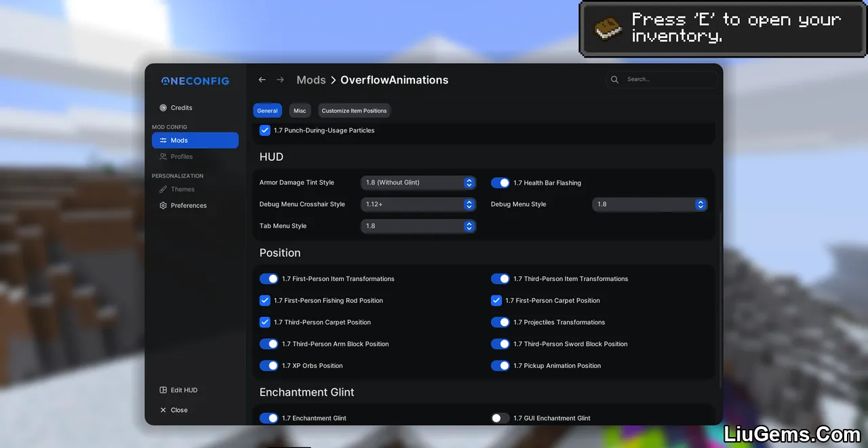Open Tab Menu Style dropdown
868x448 pixels.
pos(418,226)
